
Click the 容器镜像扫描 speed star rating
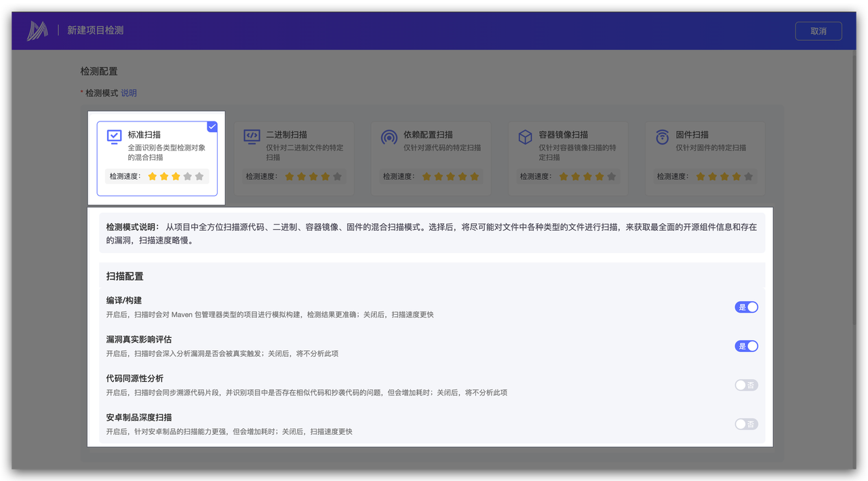[x=587, y=176]
